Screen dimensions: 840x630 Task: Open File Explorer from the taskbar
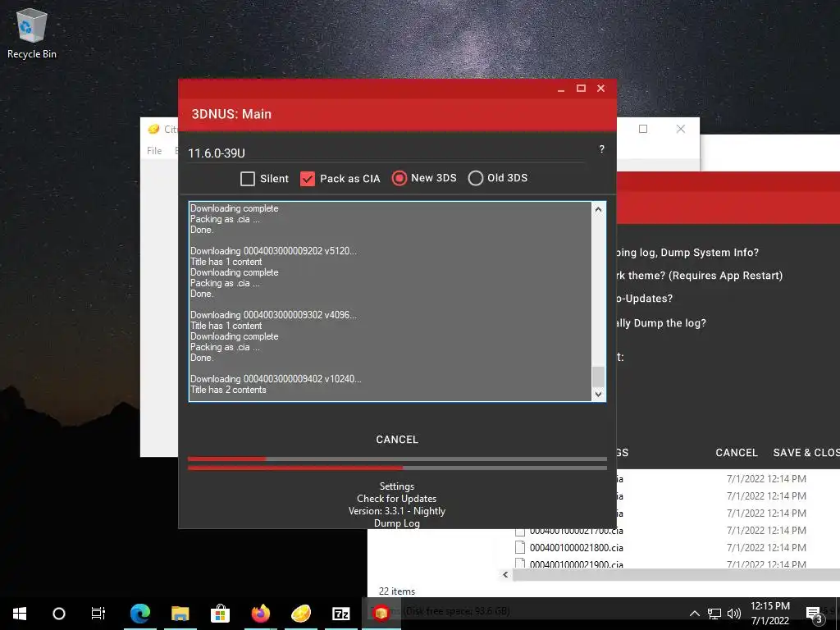[180, 614]
